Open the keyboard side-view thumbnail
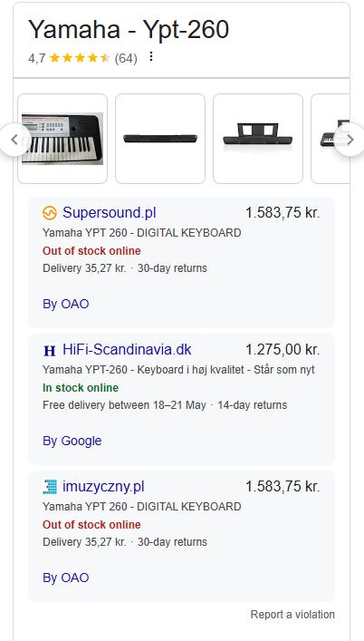Viewport: 364px width, 641px height. (160, 139)
